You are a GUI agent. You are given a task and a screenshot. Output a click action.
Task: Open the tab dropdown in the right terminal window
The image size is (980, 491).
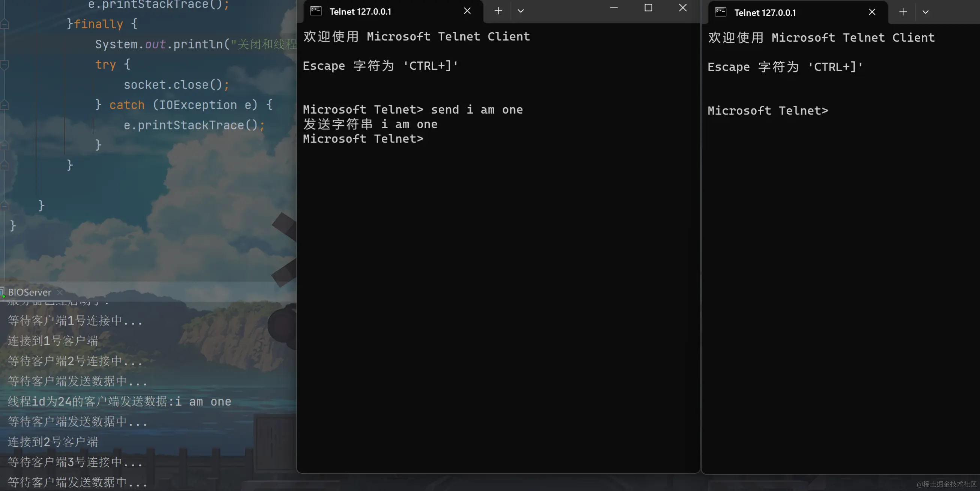[x=926, y=12]
